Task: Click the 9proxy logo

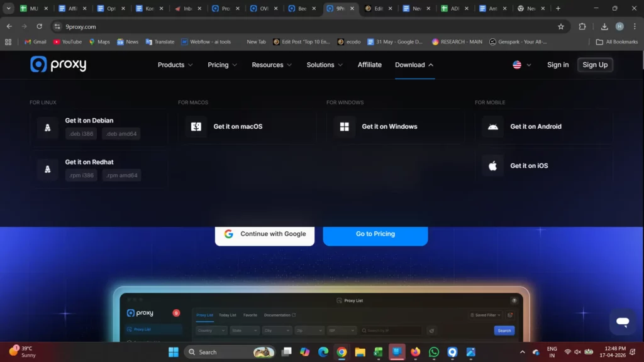Action: tap(58, 65)
